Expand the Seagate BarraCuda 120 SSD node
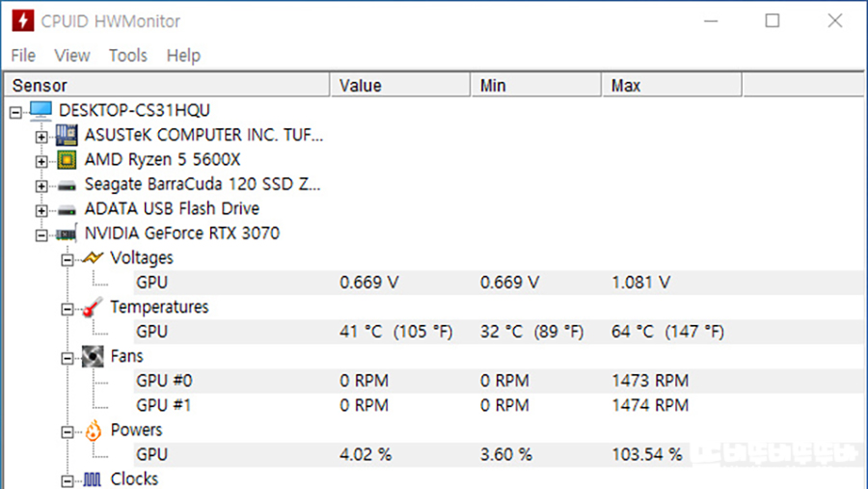 pos(41,186)
